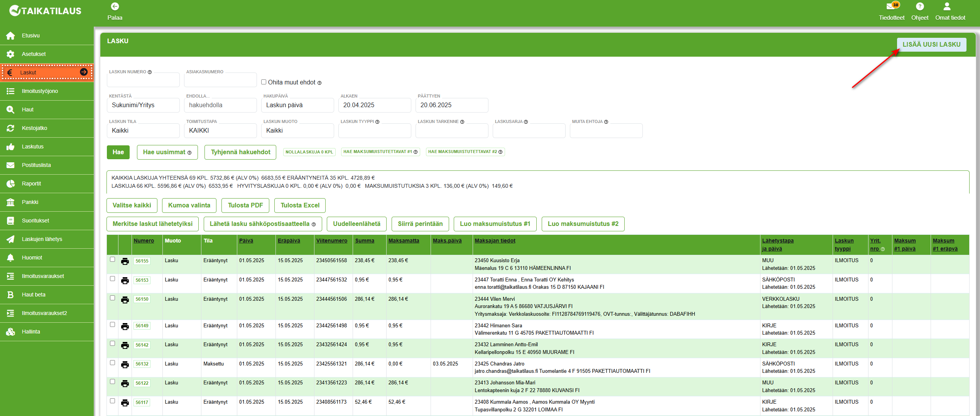Select the checkbox for invoice 56149

[x=112, y=324]
